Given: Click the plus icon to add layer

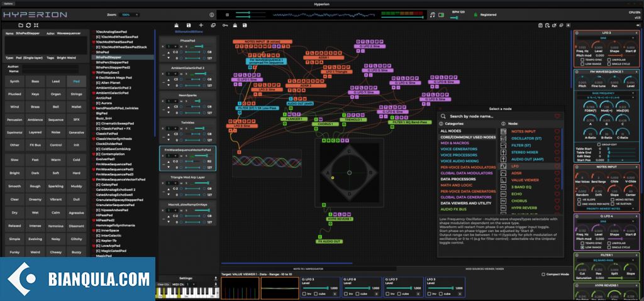Looking at the screenshot, I should [x=201, y=25].
